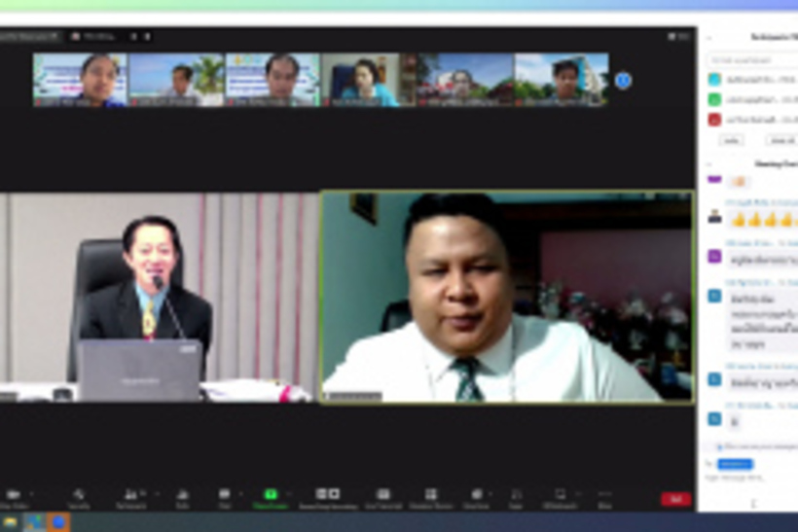Open the chat recipient Everyone selector

(735, 464)
